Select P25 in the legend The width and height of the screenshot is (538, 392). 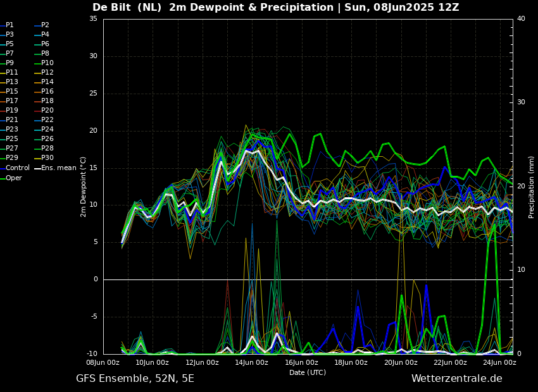pos(9,138)
